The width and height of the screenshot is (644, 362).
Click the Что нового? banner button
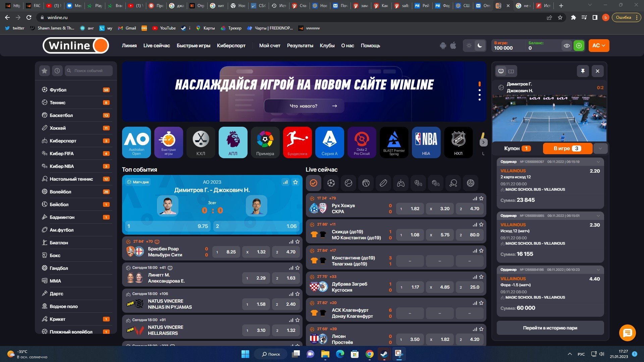click(304, 106)
